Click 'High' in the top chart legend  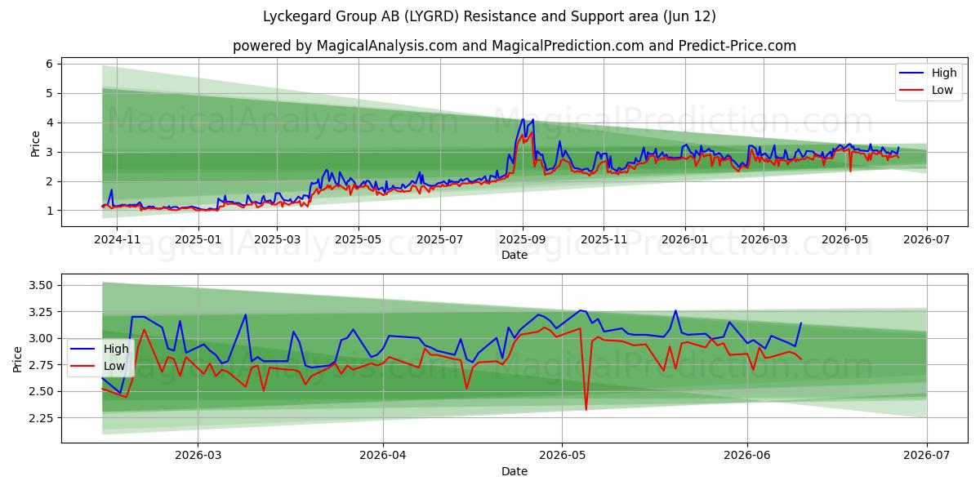coord(944,73)
